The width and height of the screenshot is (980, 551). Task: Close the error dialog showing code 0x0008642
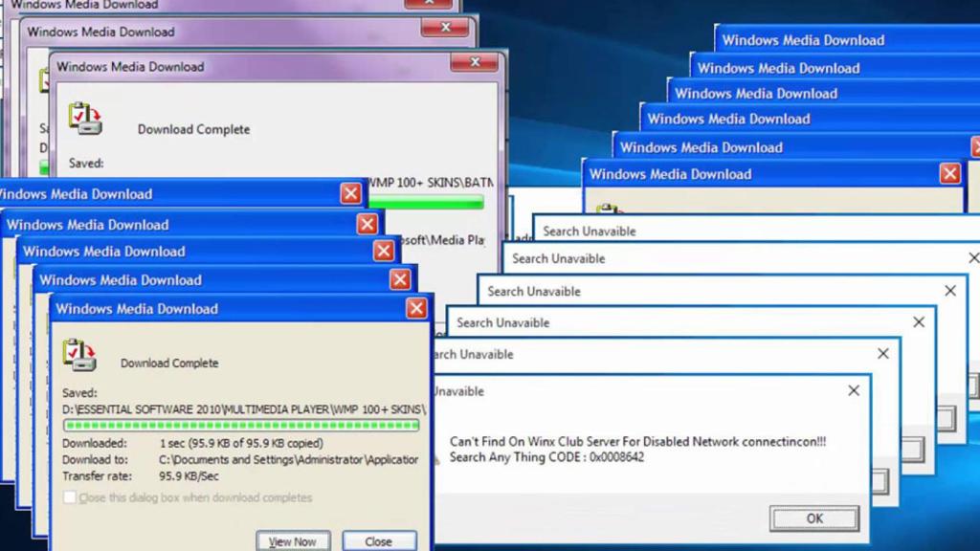click(853, 390)
